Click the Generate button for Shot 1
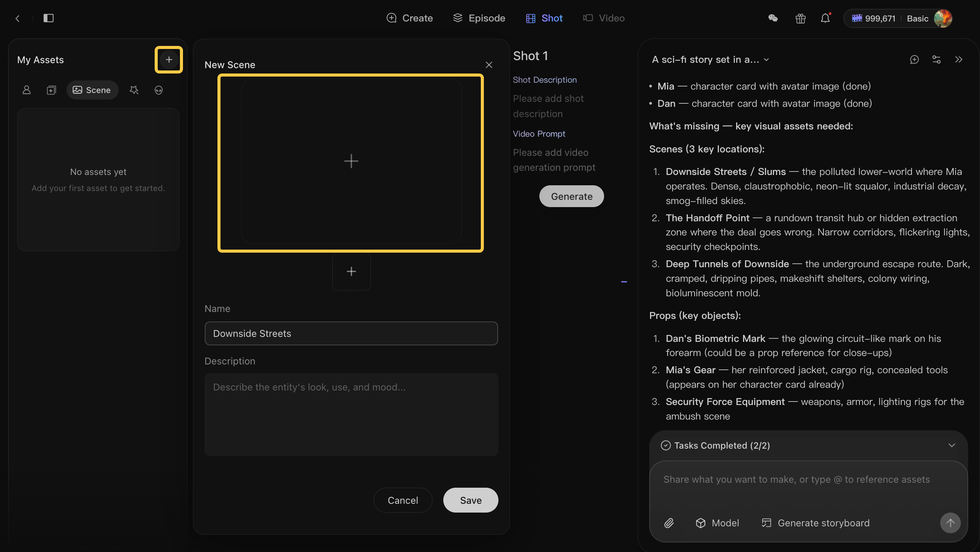The width and height of the screenshot is (980, 552). [572, 196]
